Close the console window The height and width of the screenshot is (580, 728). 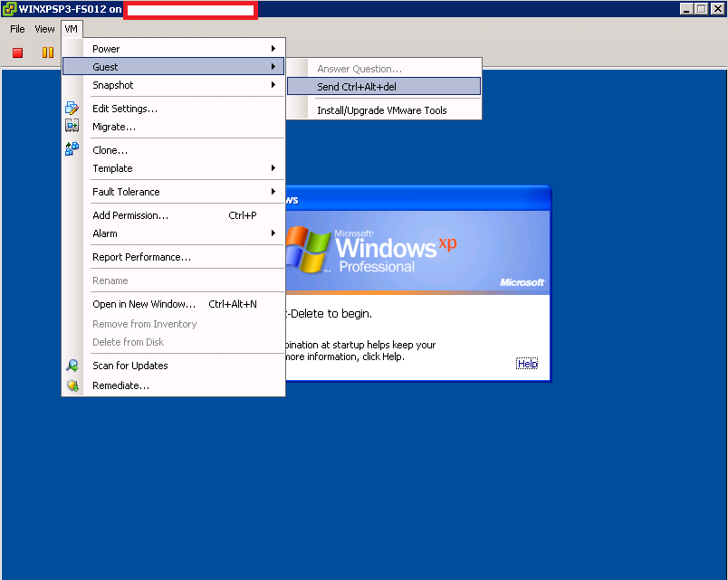click(x=718, y=9)
